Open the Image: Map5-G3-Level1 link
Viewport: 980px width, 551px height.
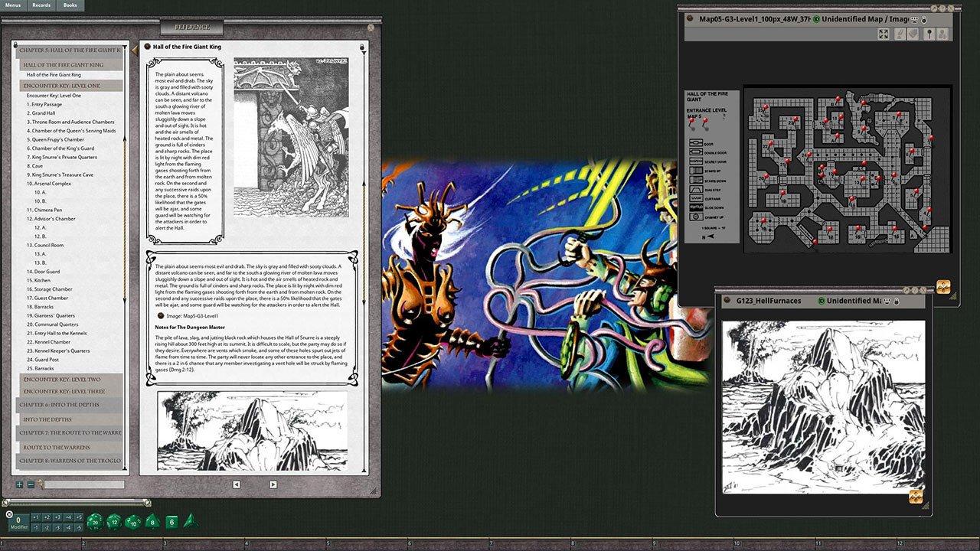(x=193, y=315)
